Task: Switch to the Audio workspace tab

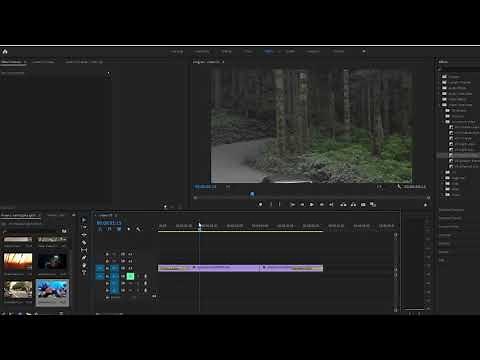Action: (x=290, y=51)
